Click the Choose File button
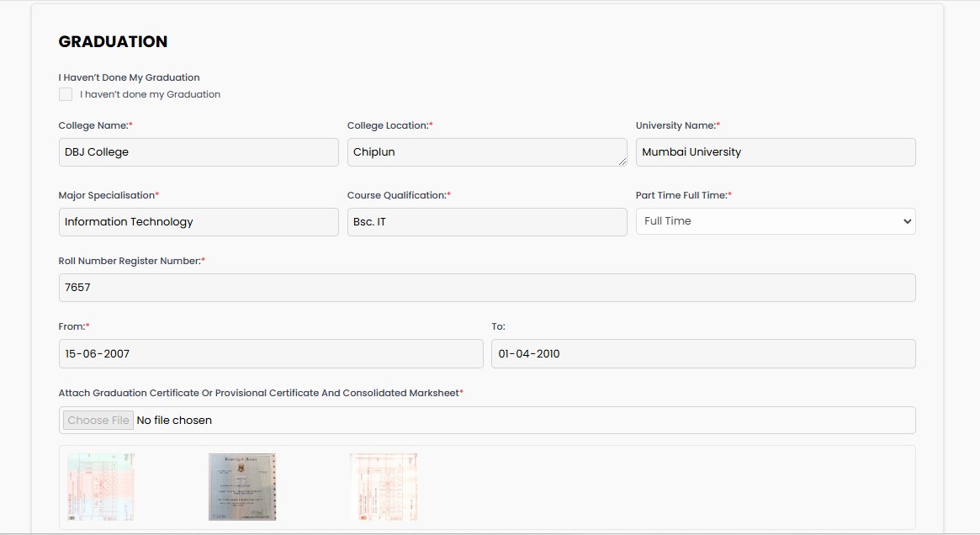The height and width of the screenshot is (535, 980). (x=98, y=420)
